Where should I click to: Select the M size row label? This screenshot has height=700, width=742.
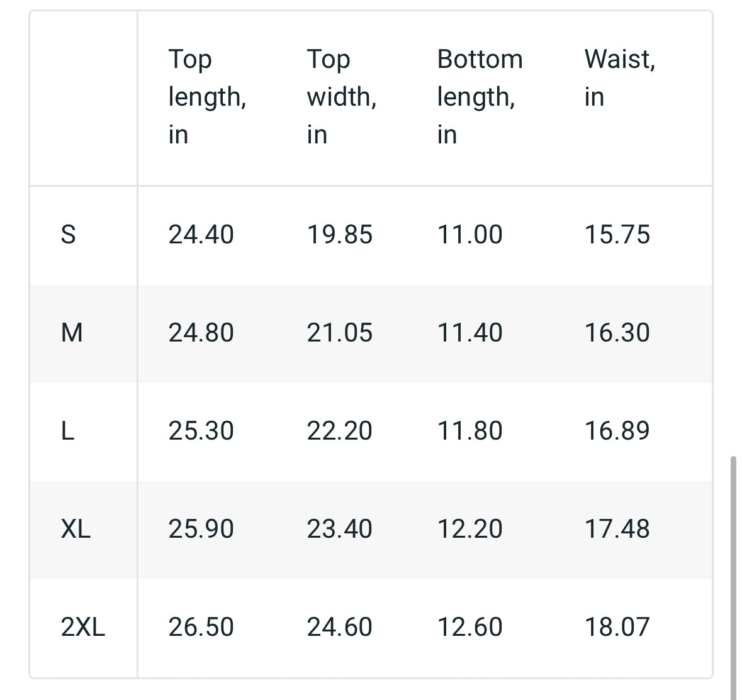[72, 333]
